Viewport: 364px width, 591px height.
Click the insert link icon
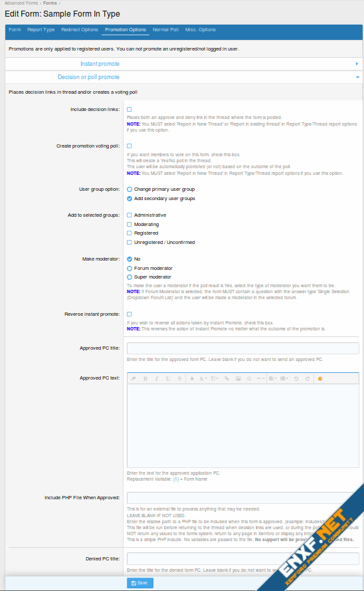pyautogui.click(x=227, y=378)
